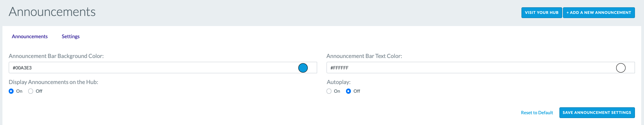Image resolution: width=644 pixels, height=125 pixels.
Task: Set Display Announcements on the Hub to Off
Action: [x=31, y=91]
